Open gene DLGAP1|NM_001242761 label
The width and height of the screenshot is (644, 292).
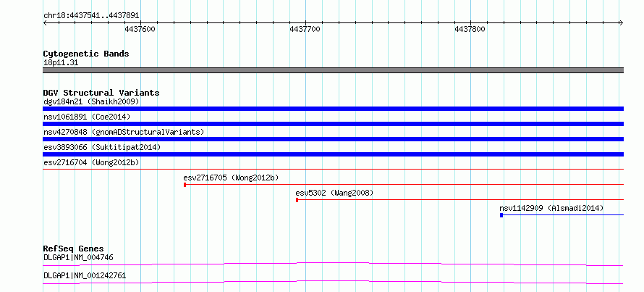click(x=85, y=275)
